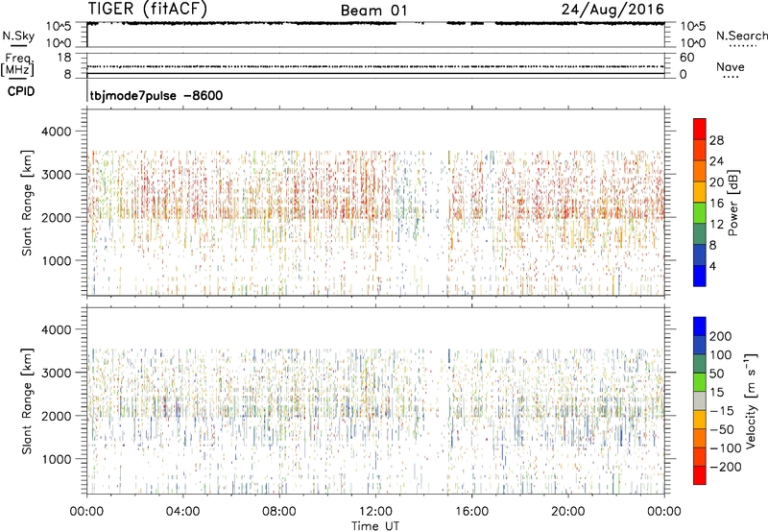Screen dimensions: 768x532
Task: Click the '3000' tick on power panel axis
Action: click(57, 175)
